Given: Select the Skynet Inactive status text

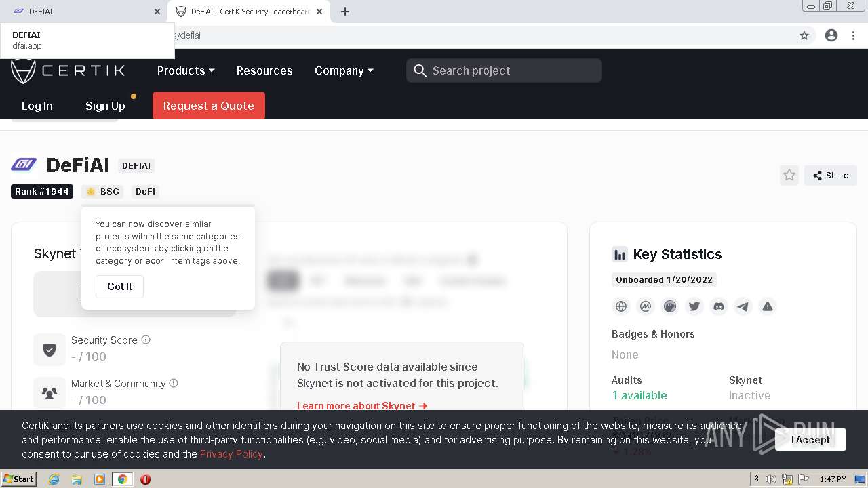Looking at the screenshot, I should point(749,395).
